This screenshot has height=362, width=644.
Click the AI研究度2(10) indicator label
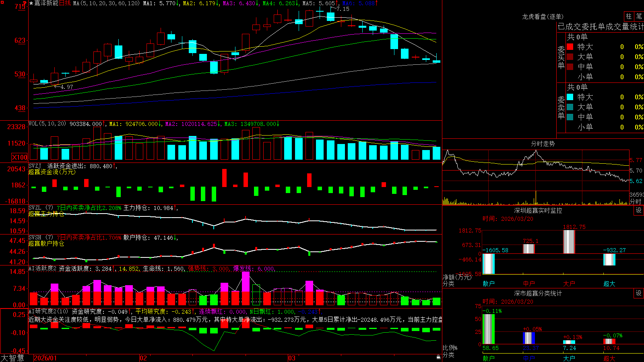click(48, 311)
